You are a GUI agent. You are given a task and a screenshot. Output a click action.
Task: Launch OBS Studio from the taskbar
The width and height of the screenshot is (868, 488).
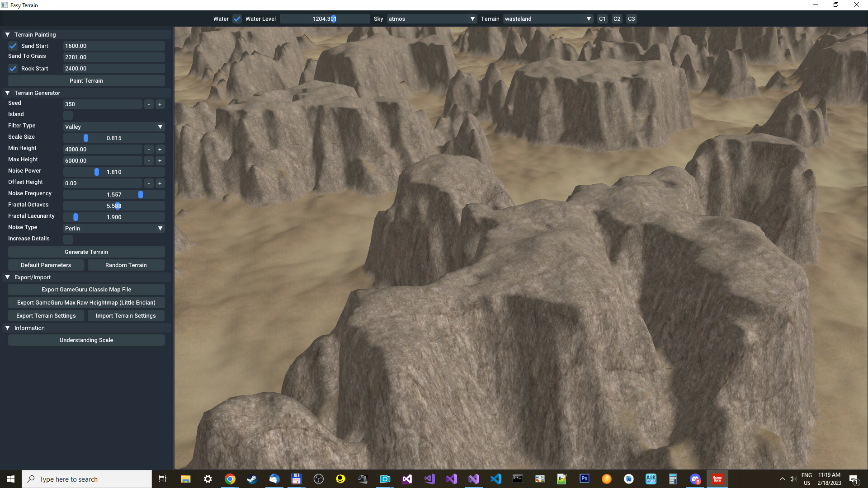point(319,479)
